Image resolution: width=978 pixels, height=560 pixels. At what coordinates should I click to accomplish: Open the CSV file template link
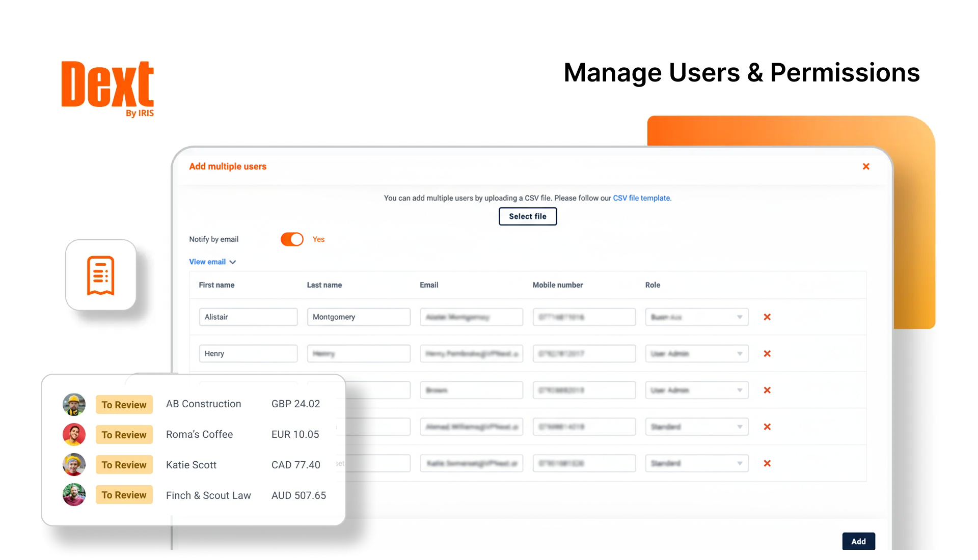[x=641, y=198]
